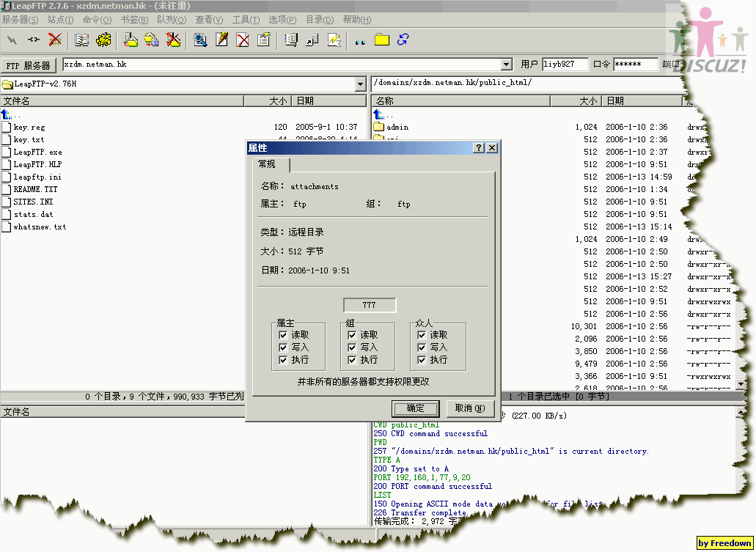Expand the FTP server address dropdown
756x552 pixels.
506,65
